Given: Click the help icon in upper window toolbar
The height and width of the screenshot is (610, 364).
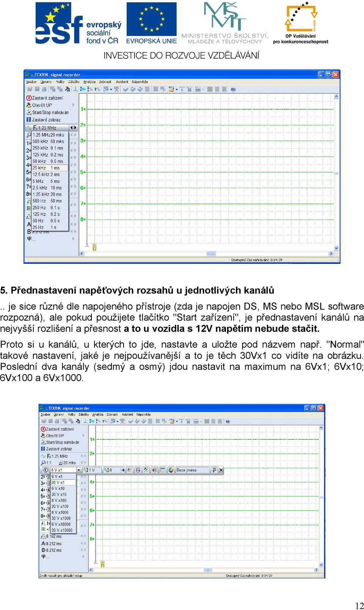Looking at the screenshot, I should [233, 89].
